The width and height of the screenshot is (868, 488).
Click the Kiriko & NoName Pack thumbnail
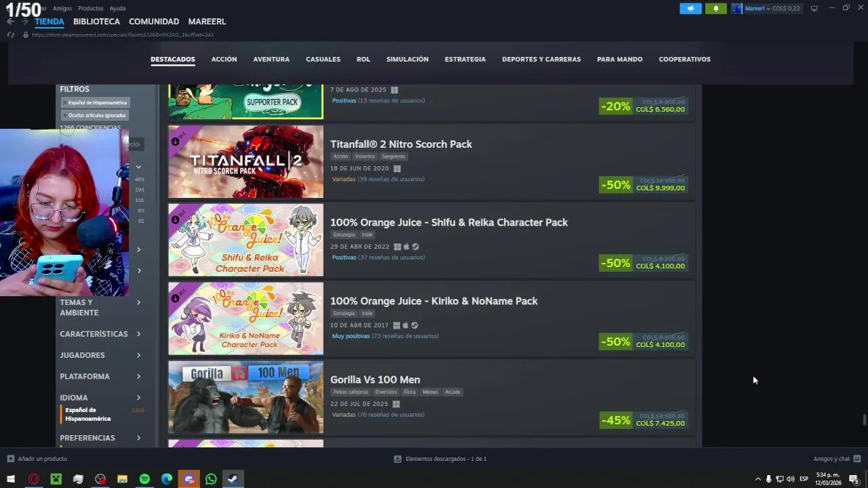245,319
